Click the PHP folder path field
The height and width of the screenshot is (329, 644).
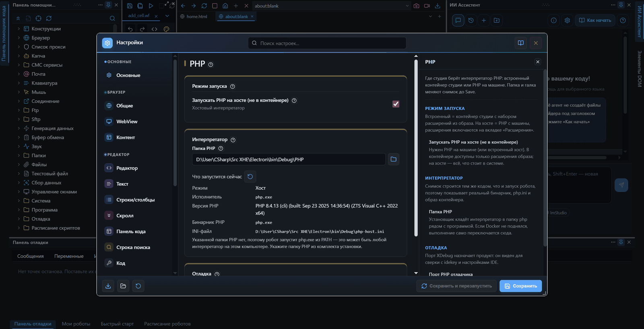[289, 159]
